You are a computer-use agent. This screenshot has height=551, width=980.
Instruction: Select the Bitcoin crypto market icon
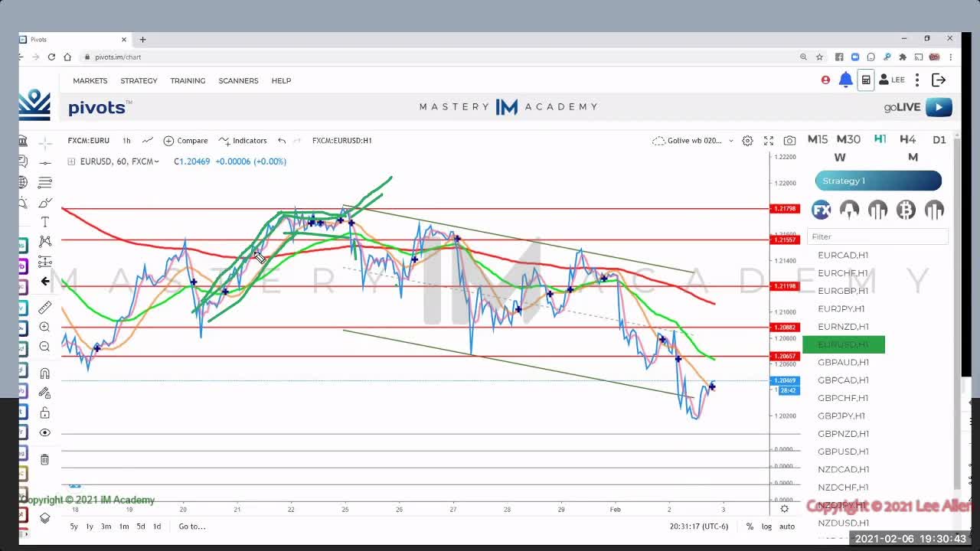tap(906, 210)
